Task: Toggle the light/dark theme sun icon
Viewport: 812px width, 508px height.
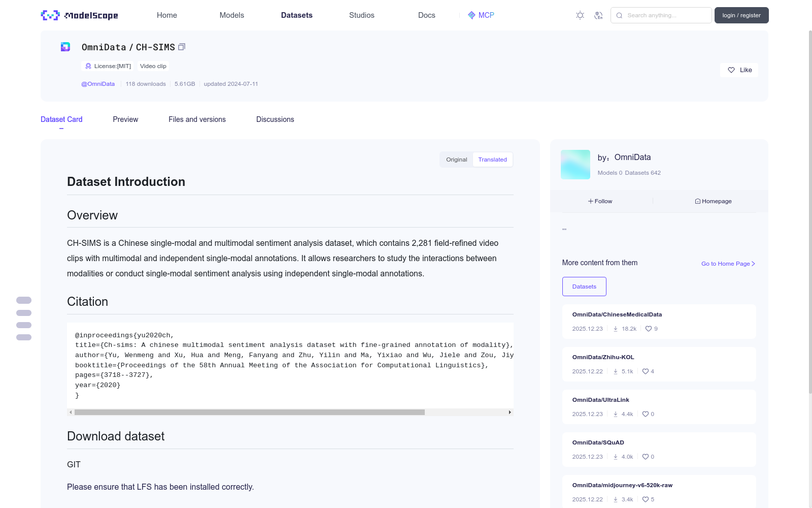Action: [x=580, y=15]
